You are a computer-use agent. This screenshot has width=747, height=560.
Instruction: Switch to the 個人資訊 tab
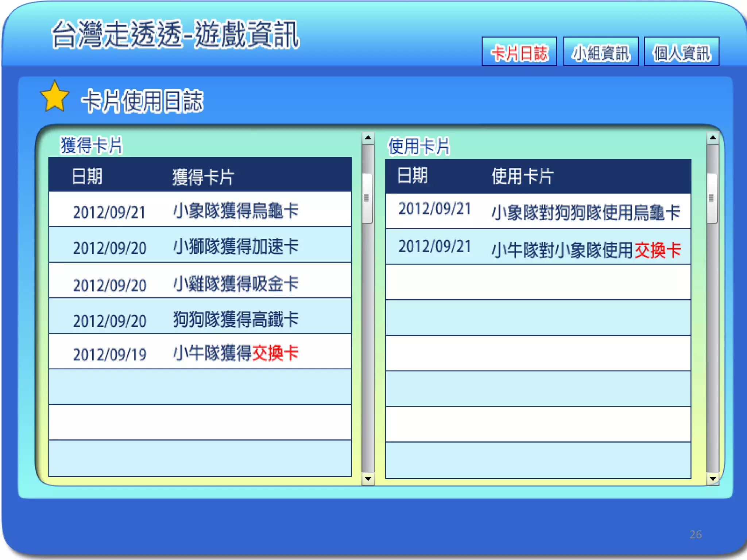681,52
